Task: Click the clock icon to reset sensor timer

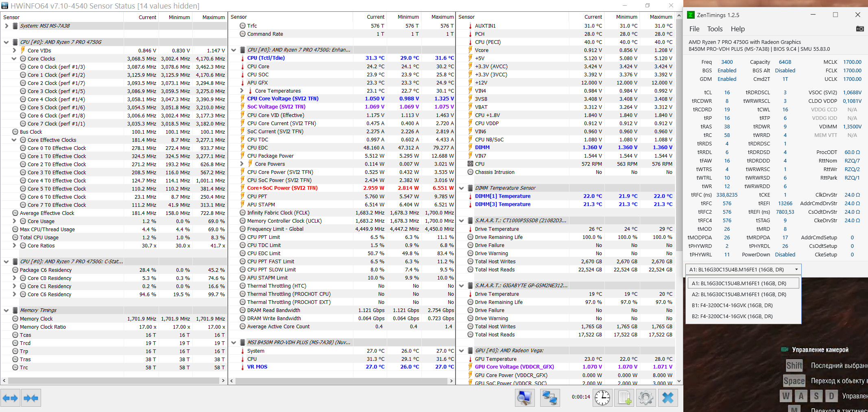Action: (x=602, y=398)
